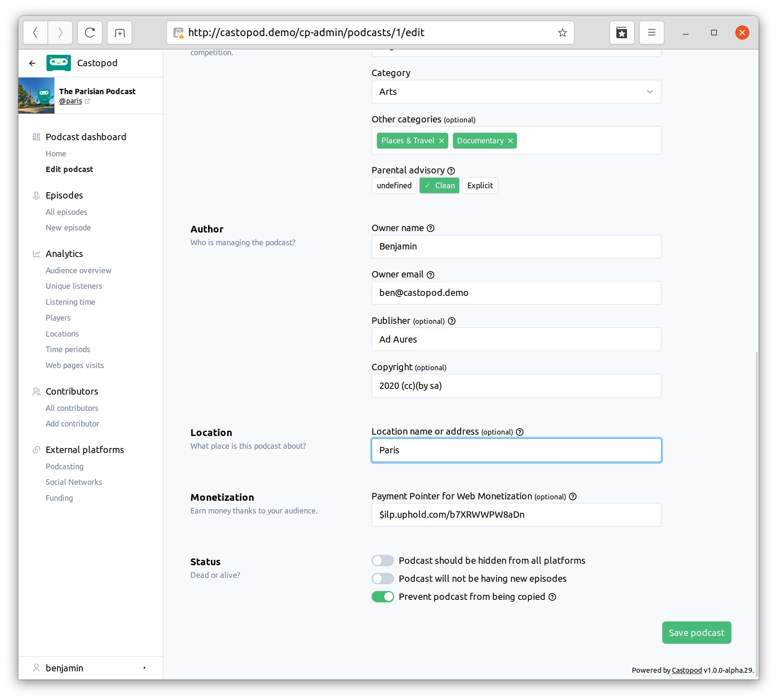Click the Funding link in sidebar
Screen dimensions: 777x700
click(x=59, y=498)
